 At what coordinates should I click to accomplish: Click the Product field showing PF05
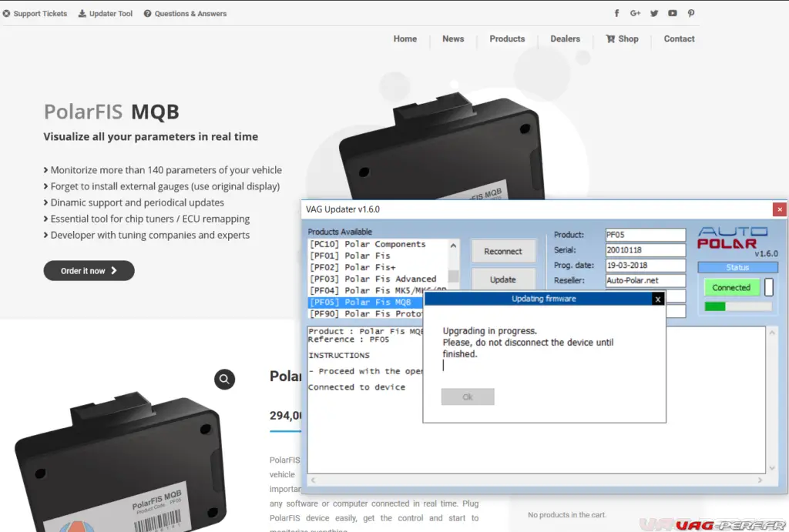[646, 235]
